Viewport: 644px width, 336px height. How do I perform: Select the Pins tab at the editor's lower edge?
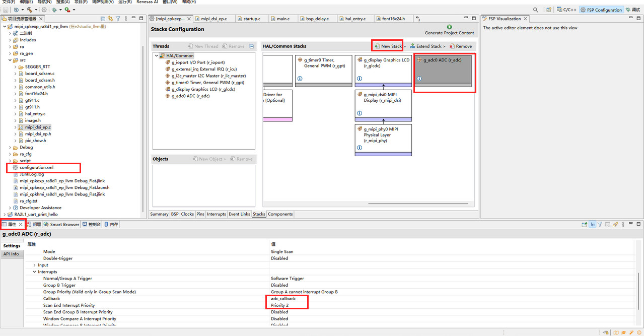[200, 214]
